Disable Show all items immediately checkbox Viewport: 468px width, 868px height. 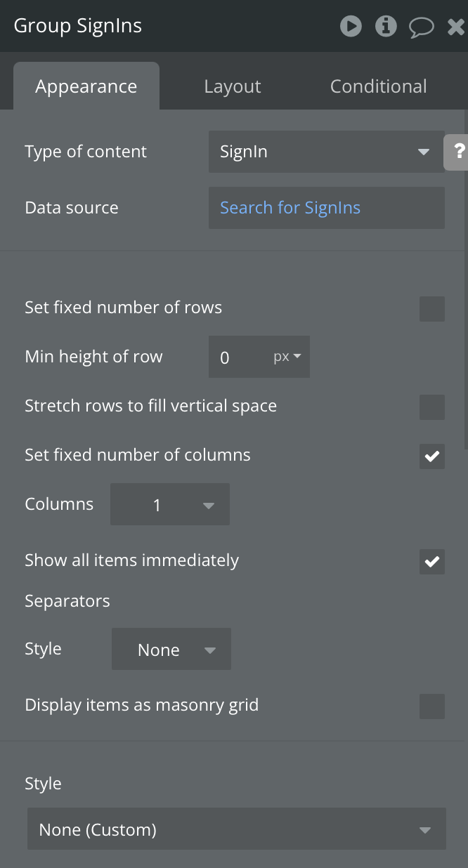click(x=431, y=562)
